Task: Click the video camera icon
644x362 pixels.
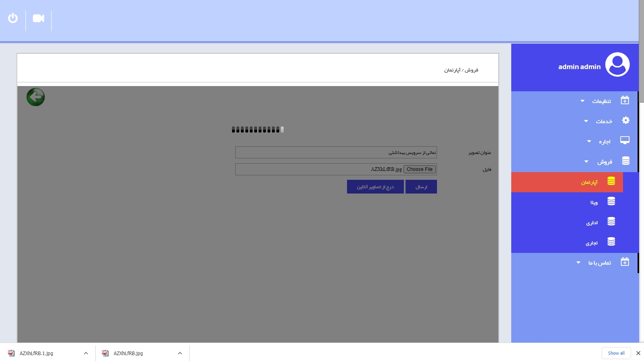Action: 38,19
